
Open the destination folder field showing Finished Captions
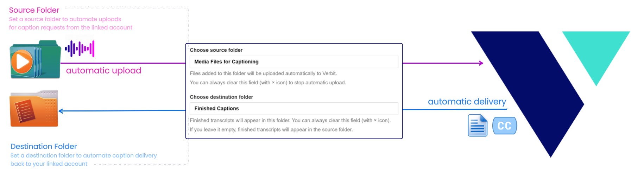coord(294,109)
